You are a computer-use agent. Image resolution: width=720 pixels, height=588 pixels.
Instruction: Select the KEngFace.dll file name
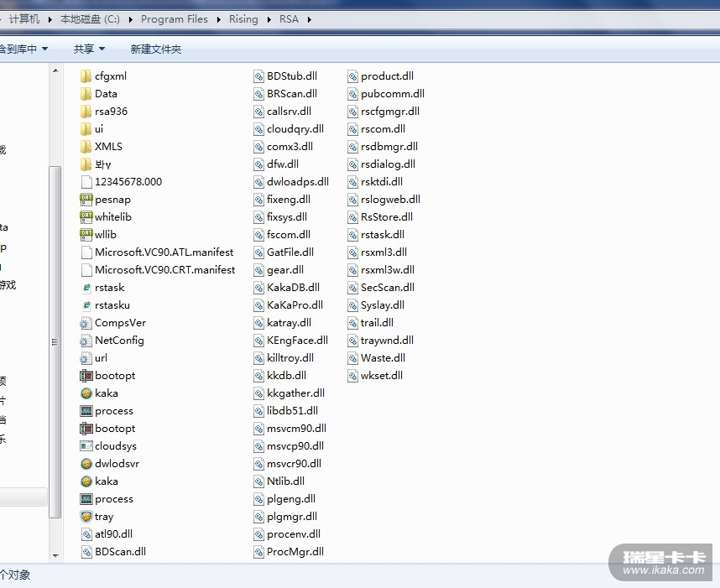click(297, 341)
